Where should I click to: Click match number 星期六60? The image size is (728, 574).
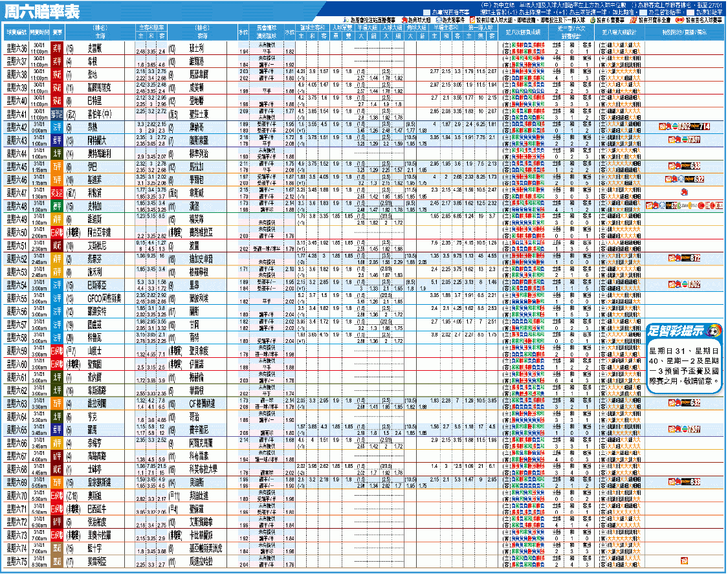pyautogui.click(x=17, y=364)
